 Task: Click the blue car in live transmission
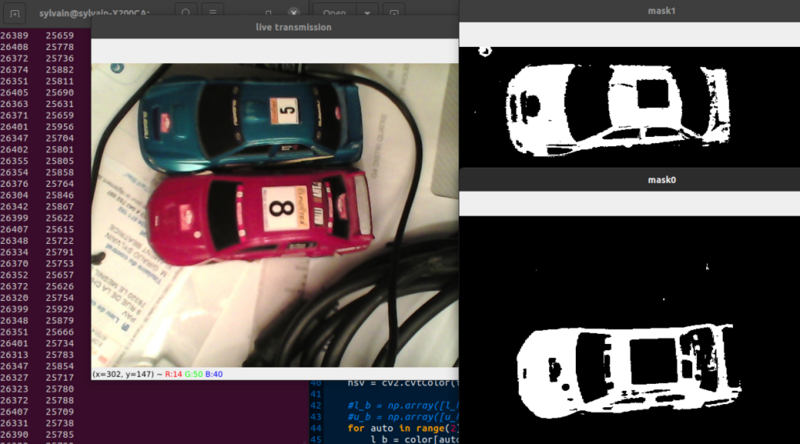click(250, 122)
